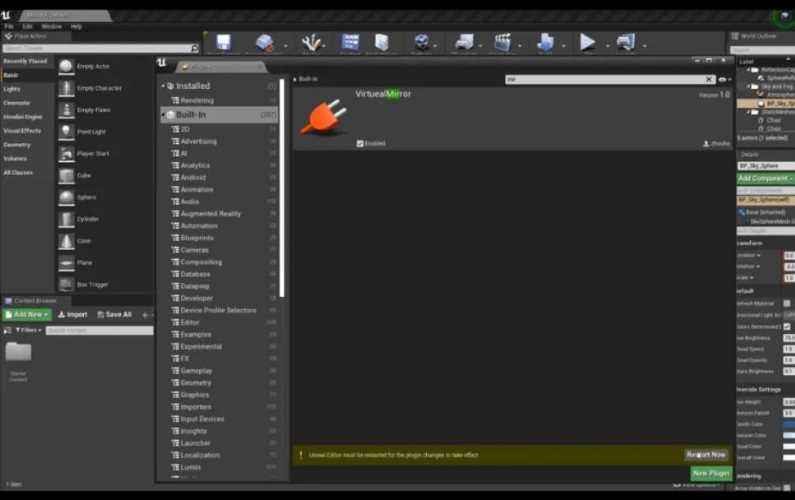The width and height of the screenshot is (795, 500).
Task: Click the Cinematics clapperboard icon
Action: (x=502, y=43)
